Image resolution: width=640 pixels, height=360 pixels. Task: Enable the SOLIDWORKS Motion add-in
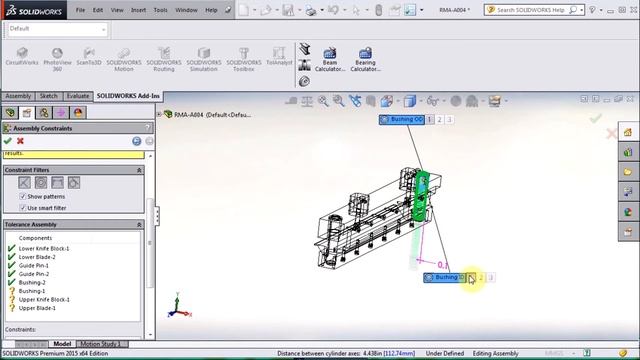[x=124, y=59]
